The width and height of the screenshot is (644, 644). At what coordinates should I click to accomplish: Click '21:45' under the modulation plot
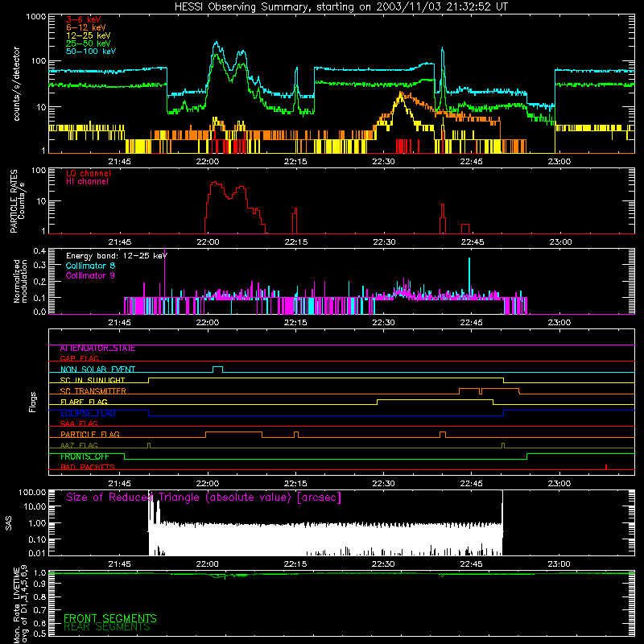[x=119, y=323]
